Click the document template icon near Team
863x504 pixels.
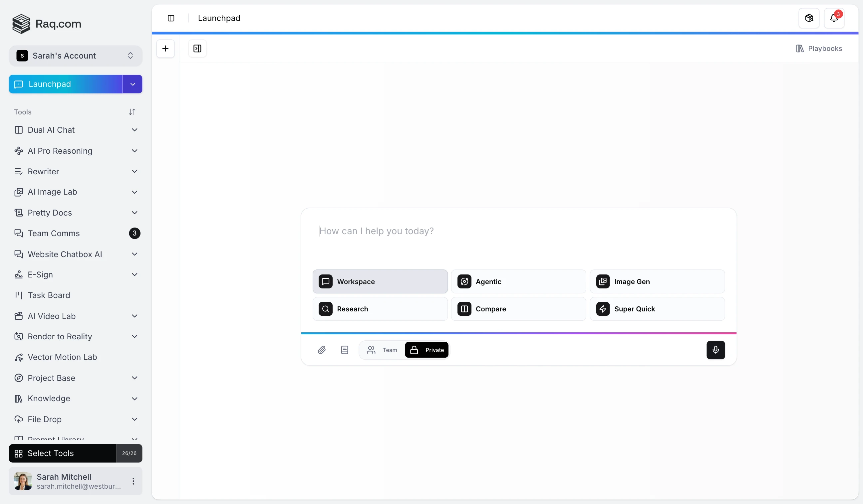point(345,350)
